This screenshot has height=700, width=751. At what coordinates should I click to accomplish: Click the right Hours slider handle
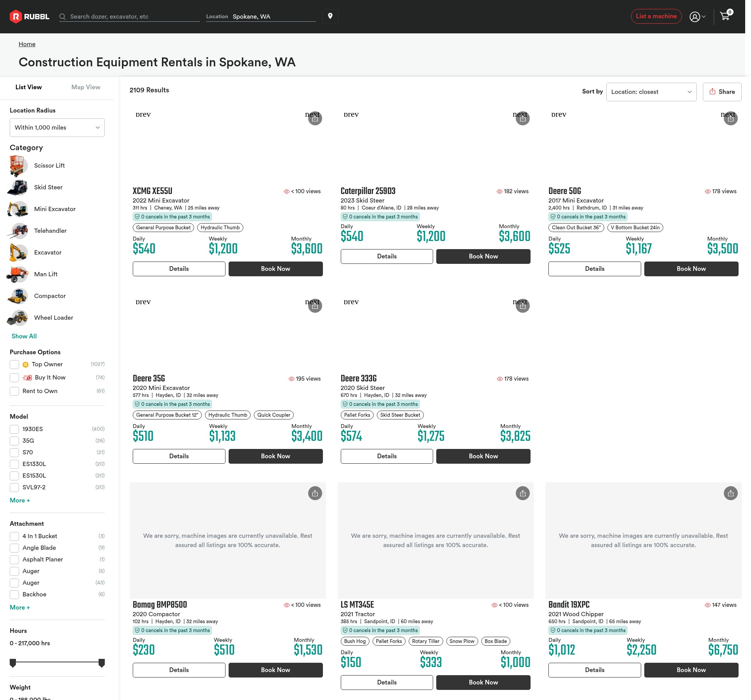point(102,663)
